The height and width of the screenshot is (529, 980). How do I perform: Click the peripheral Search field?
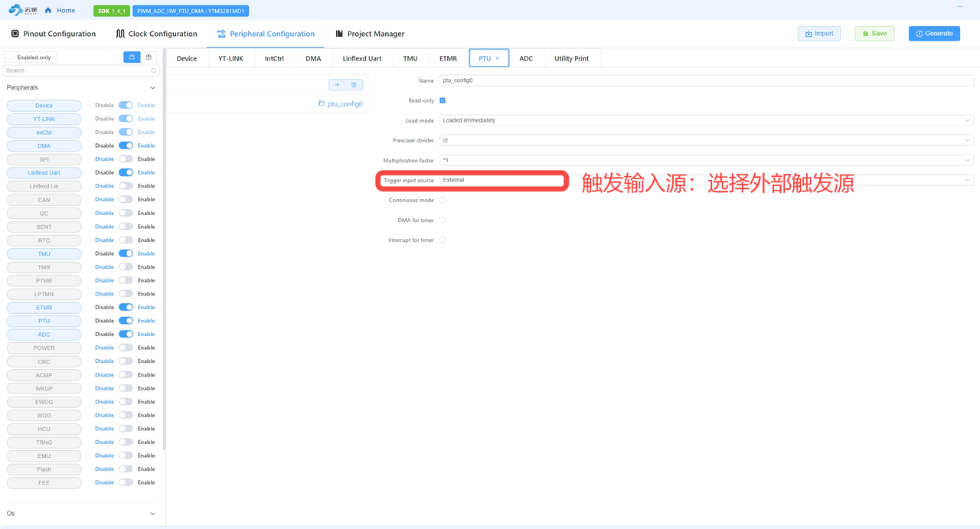coord(81,70)
